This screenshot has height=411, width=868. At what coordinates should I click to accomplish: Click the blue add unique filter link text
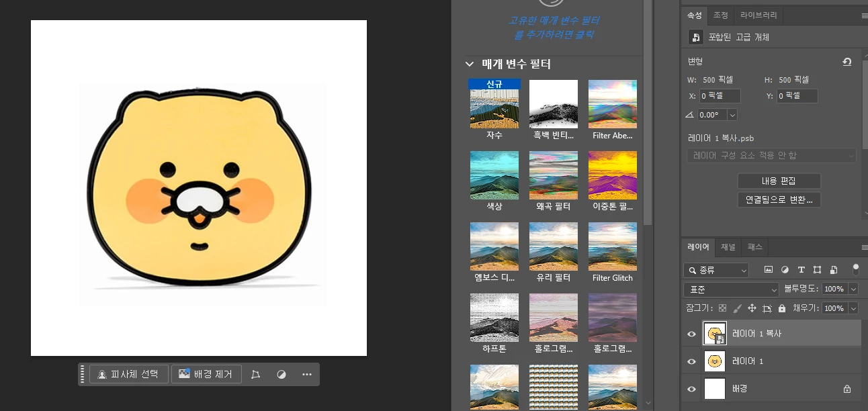(x=554, y=28)
